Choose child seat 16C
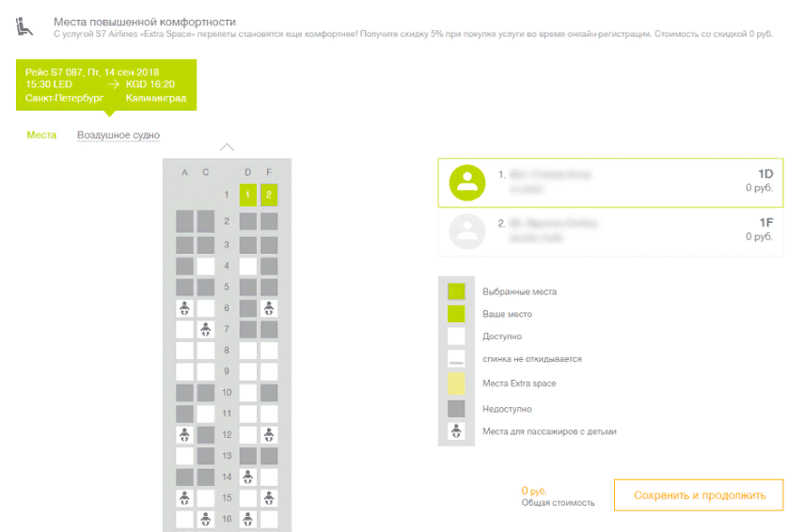804x532 pixels. (206, 519)
